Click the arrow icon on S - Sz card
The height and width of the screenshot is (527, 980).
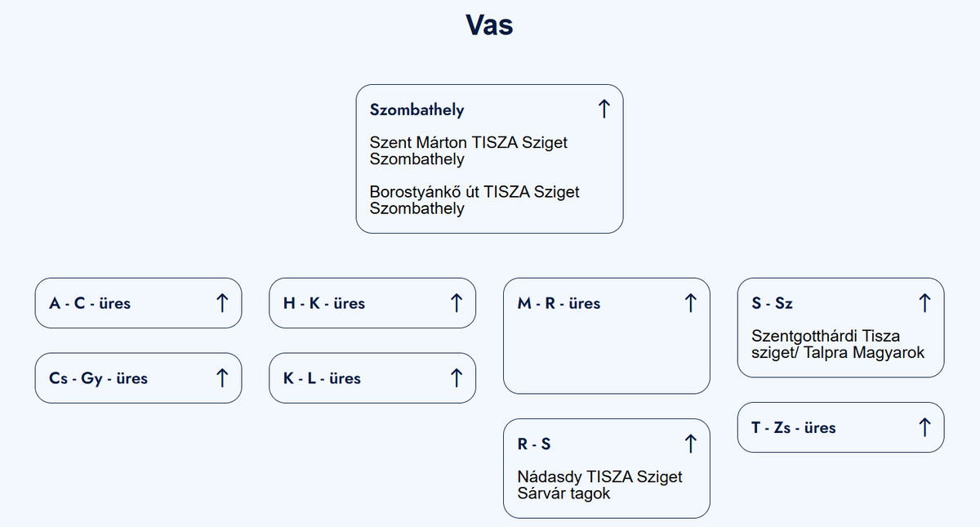(924, 303)
